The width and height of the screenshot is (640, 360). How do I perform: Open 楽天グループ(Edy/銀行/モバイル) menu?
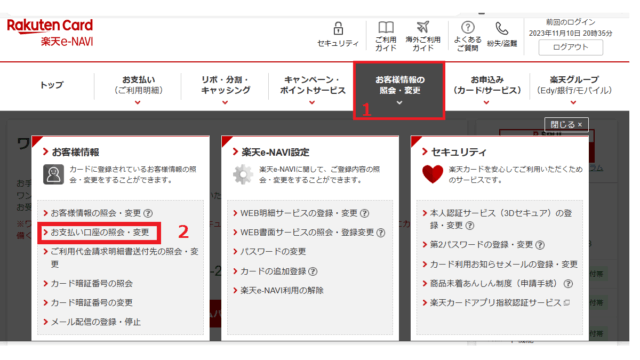click(574, 85)
